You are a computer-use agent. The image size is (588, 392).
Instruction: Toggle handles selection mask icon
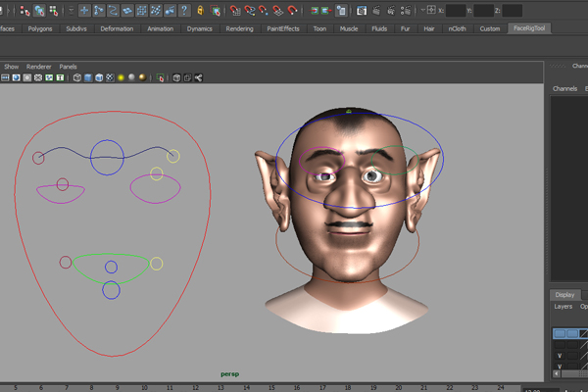84,11
